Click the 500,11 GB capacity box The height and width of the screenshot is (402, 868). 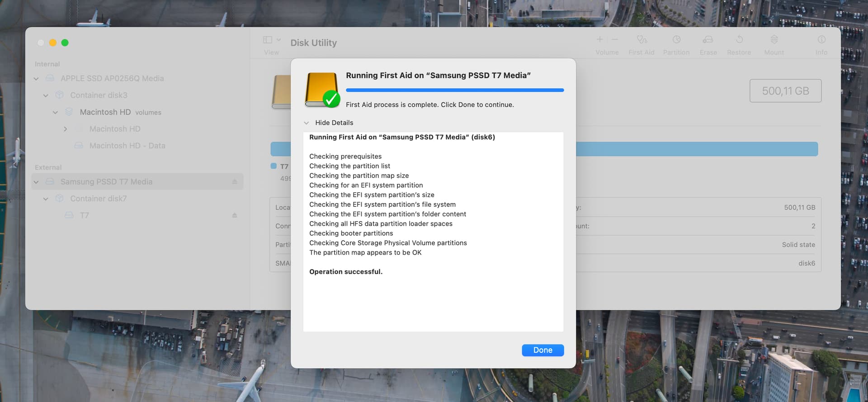click(x=785, y=91)
